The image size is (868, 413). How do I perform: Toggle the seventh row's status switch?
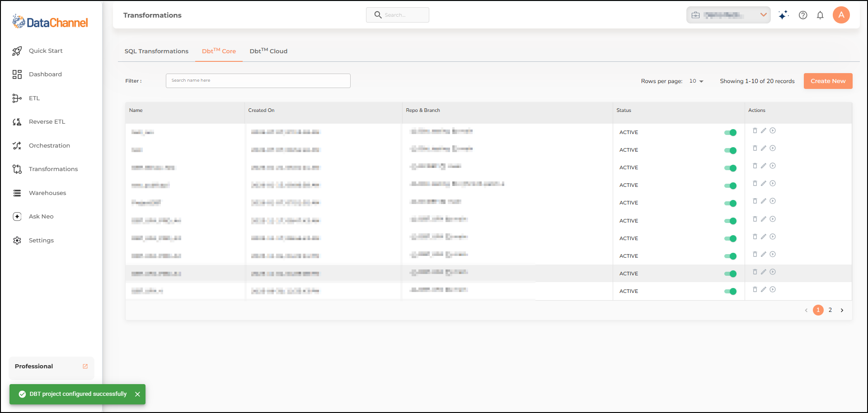[x=730, y=238]
